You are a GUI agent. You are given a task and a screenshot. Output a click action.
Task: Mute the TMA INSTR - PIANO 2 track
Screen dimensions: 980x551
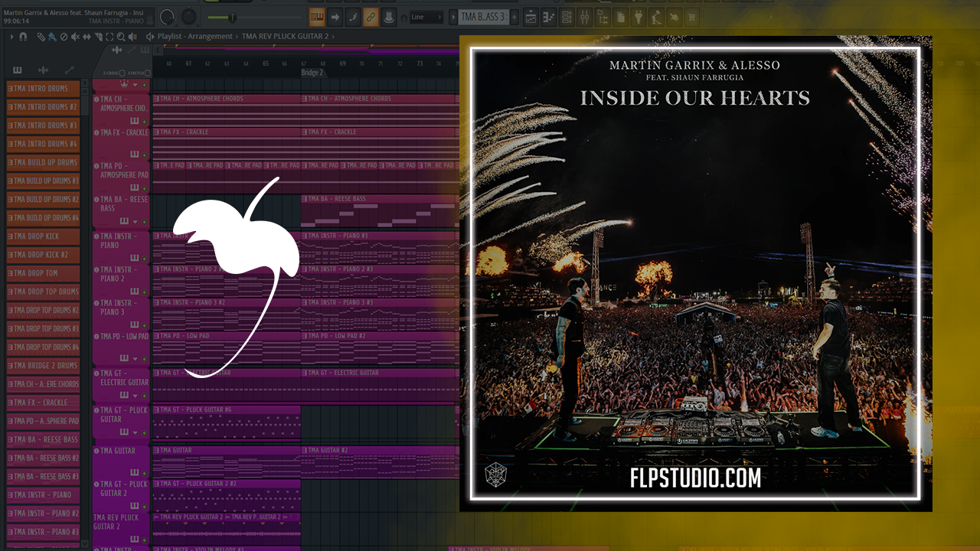pos(144,292)
